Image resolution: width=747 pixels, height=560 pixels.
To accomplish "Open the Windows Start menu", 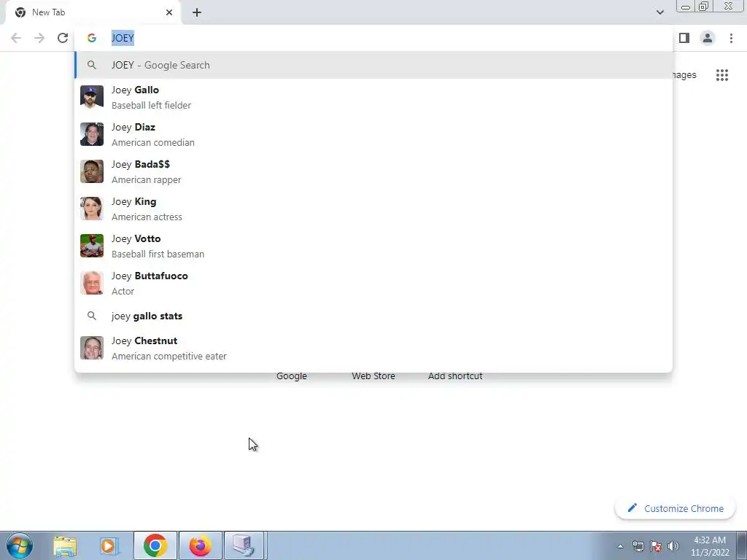I will point(20,545).
